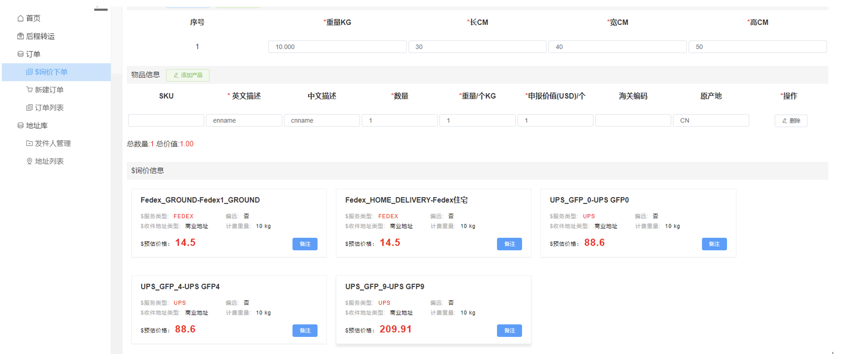Go to 新建订单 page
Screen dimensions: 868x354
pos(49,90)
